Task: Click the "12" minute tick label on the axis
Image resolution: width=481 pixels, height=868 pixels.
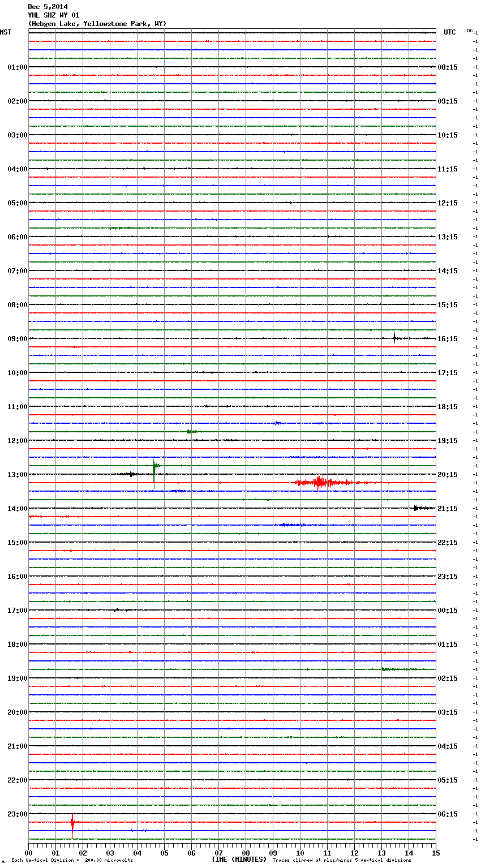Action: click(x=354, y=853)
